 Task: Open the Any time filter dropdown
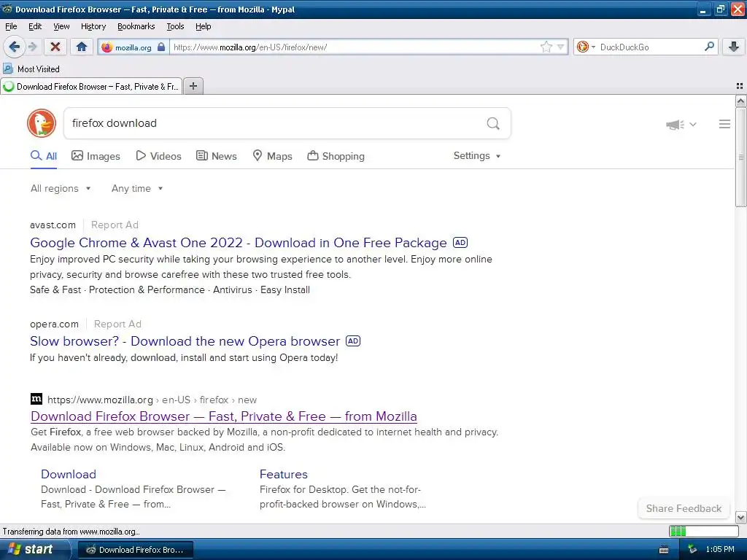tap(137, 189)
